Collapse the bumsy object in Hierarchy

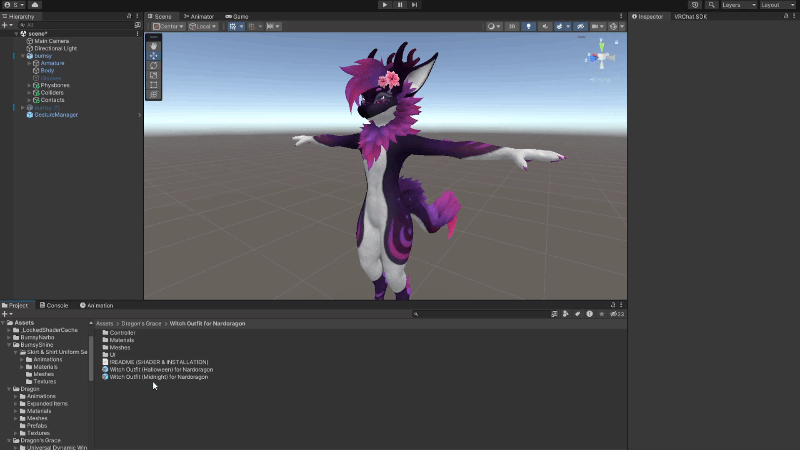point(23,56)
